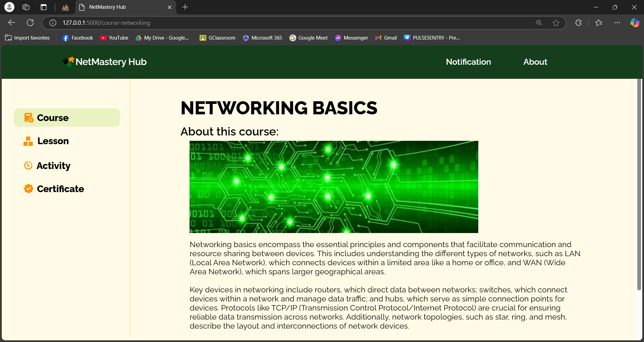Image resolution: width=644 pixels, height=342 pixels.
Task: Minimize the browser window
Action: pos(596,7)
